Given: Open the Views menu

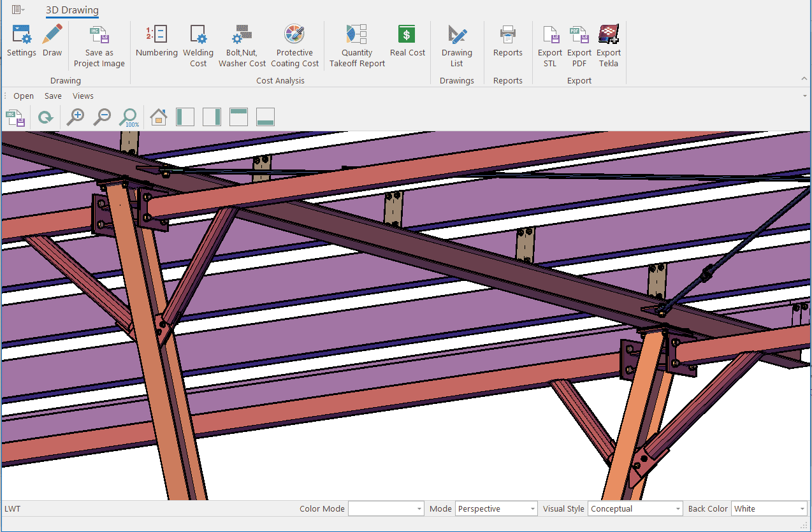Looking at the screenshot, I should (x=83, y=96).
